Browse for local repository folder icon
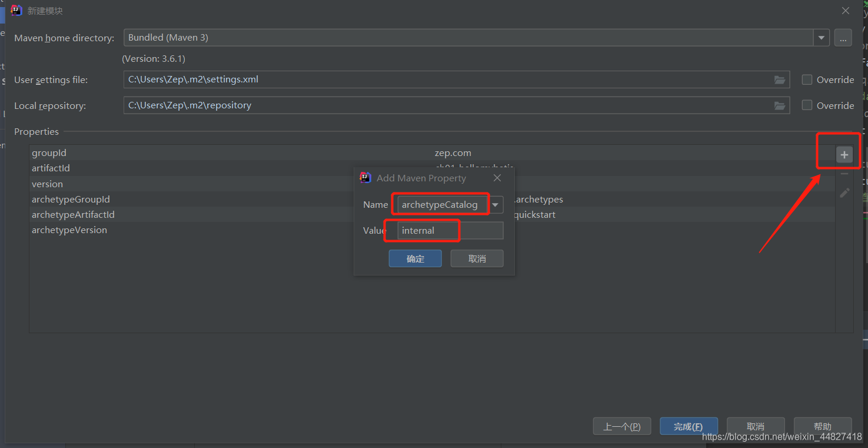The height and width of the screenshot is (448, 868). point(780,105)
